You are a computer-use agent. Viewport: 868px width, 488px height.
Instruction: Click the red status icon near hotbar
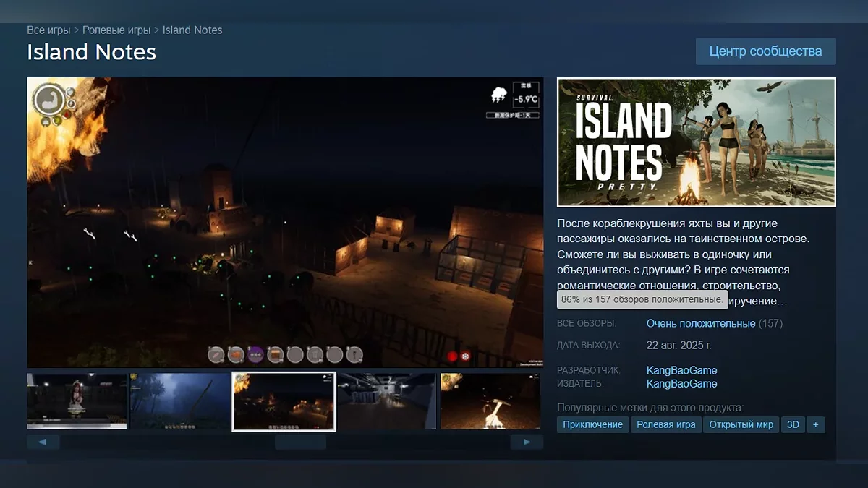pyautogui.click(x=452, y=356)
